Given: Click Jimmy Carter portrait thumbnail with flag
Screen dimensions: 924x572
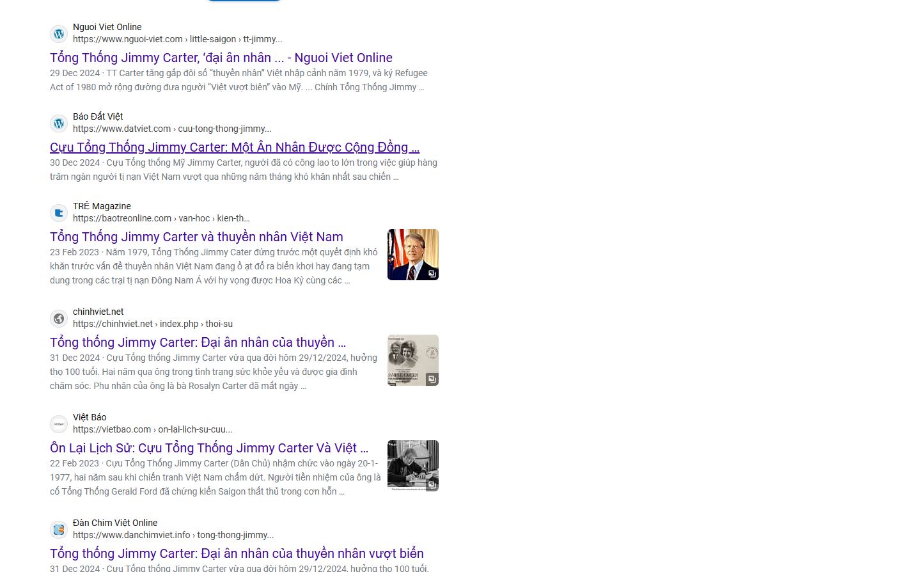Looking at the screenshot, I should (412, 255).
